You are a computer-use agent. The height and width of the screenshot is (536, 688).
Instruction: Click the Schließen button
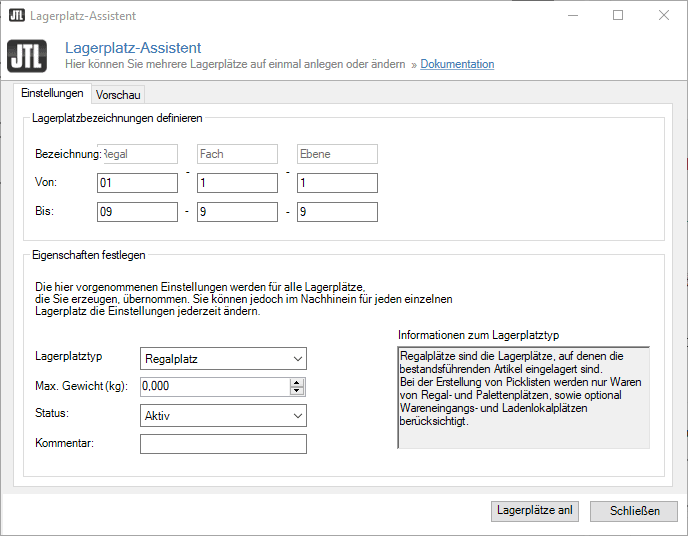click(x=634, y=511)
